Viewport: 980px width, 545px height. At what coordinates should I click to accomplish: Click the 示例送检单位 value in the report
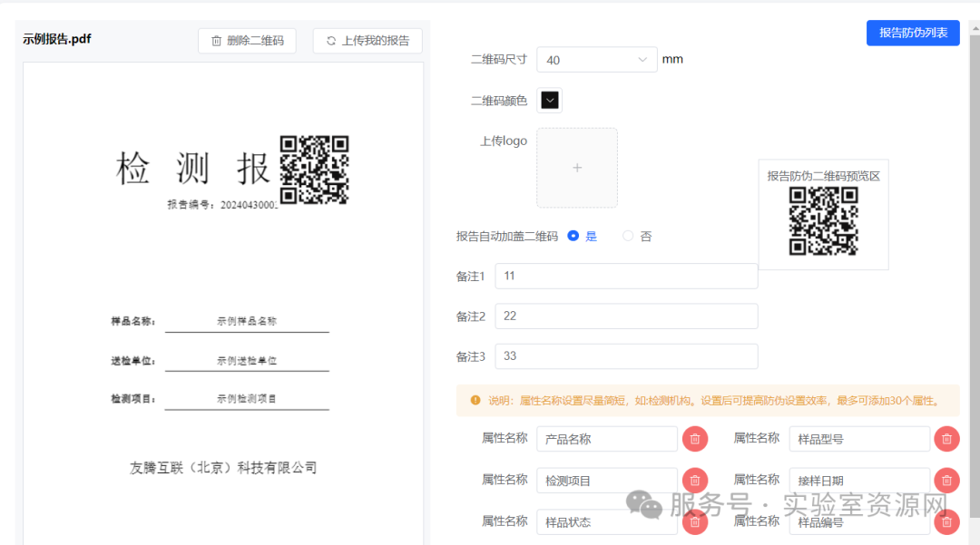[247, 360]
